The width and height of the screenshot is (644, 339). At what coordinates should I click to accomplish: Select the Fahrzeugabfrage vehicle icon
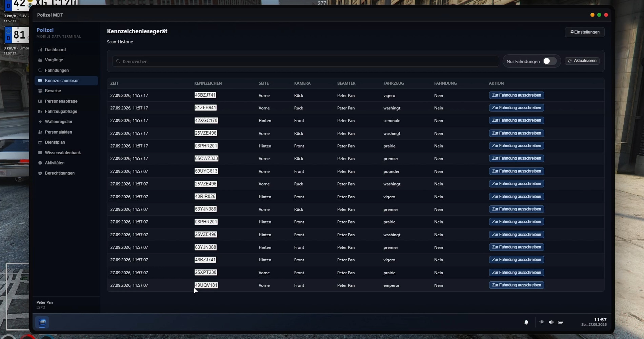pos(40,112)
